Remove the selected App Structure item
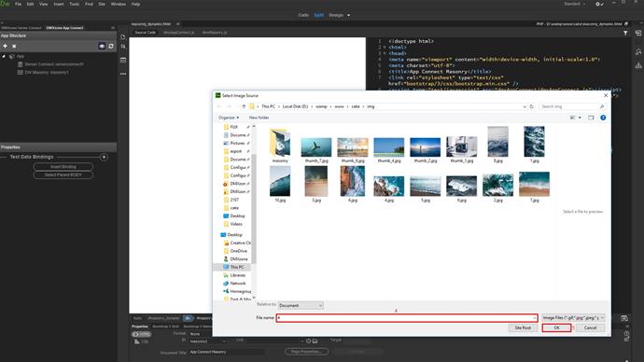644x362 pixels. pos(14,47)
